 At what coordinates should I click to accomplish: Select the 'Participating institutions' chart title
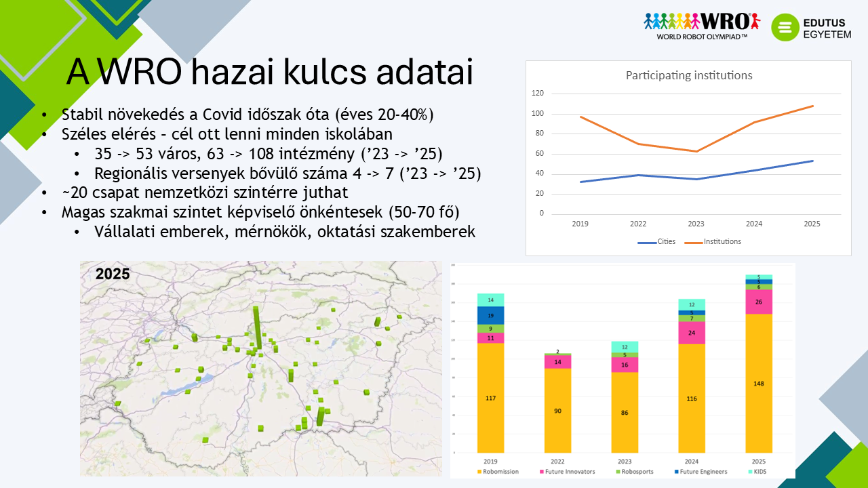pyautogui.click(x=688, y=75)
